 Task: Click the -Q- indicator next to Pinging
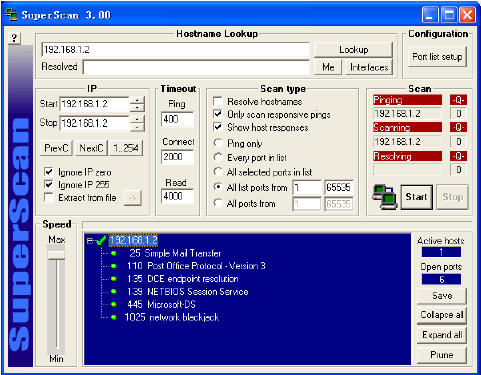coord(458,100)
